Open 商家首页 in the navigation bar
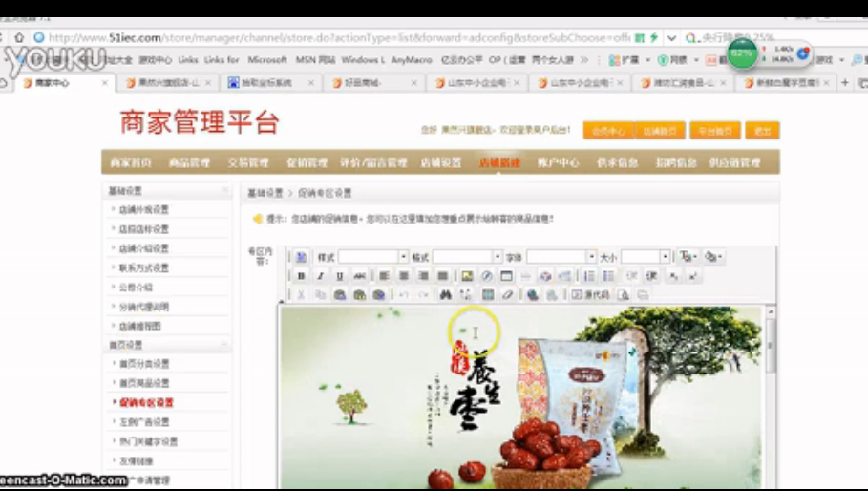The width and height of the screenshot is (868, 491). pos(131,162)
